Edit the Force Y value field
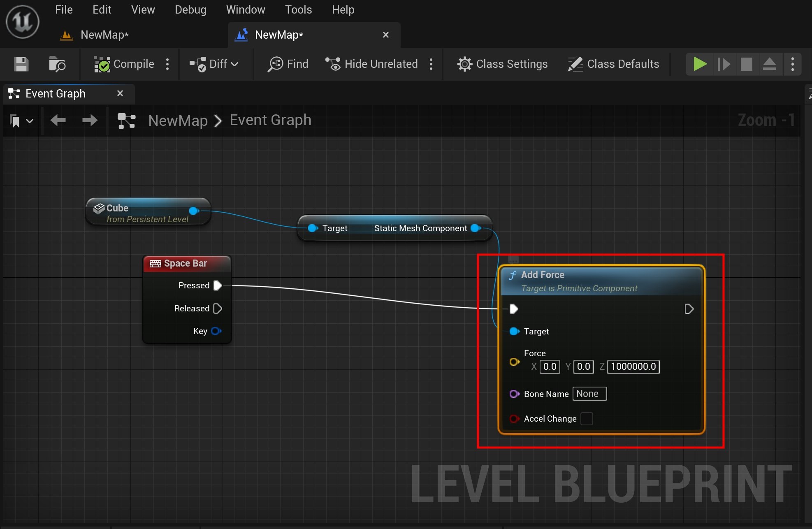This screenshot has width=812, height=529. (584, 367)
